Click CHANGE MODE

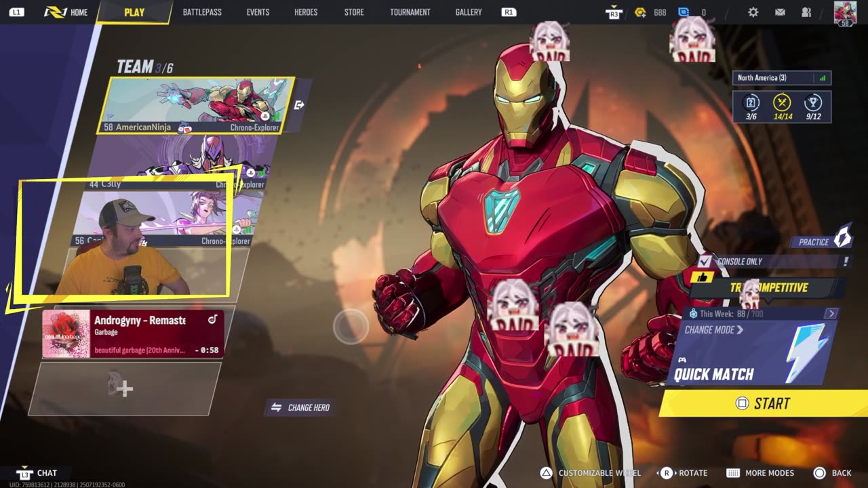point(713,330)
